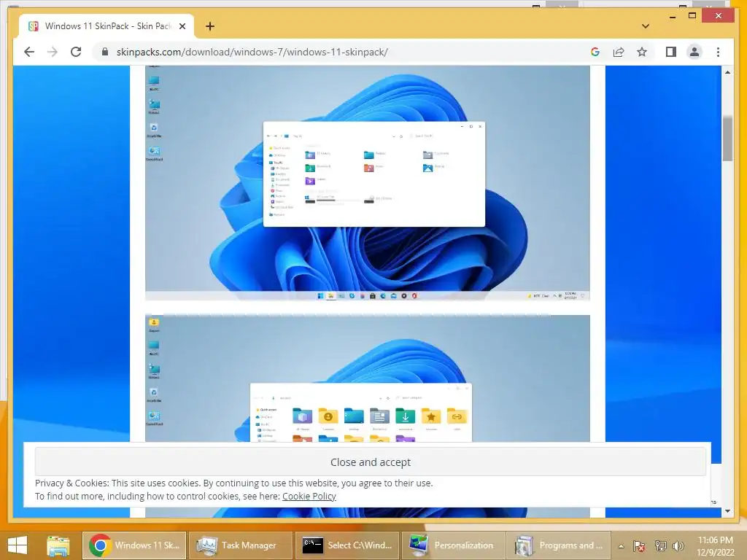
Task: Go back to the previous page
Action: pos(29,52)
